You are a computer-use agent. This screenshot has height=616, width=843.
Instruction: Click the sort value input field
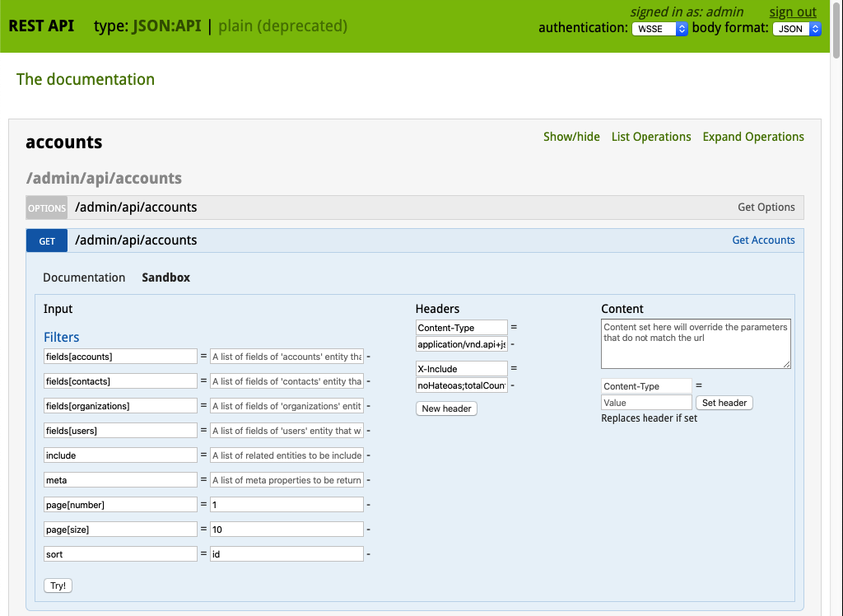pos(286,554)
